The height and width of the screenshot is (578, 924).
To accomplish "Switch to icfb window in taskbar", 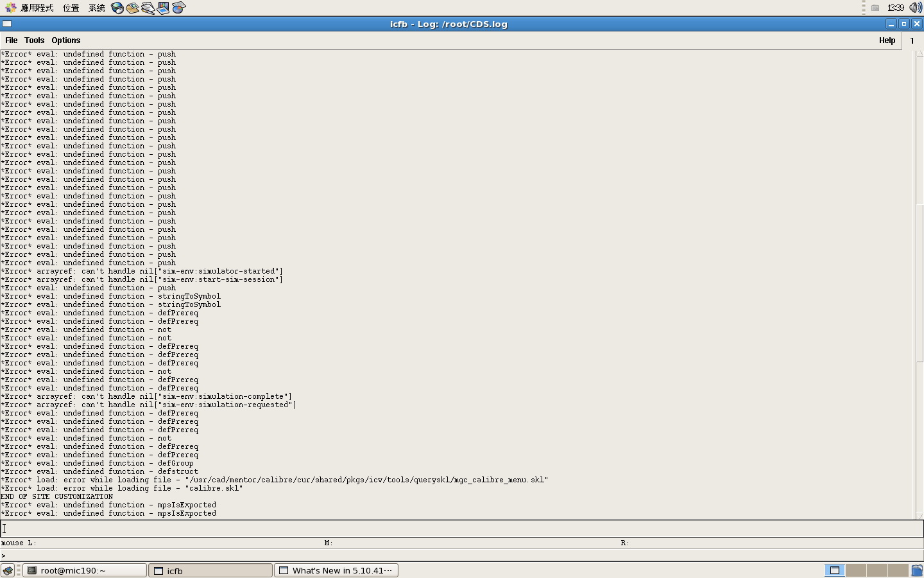I will click(x=210, y=570).
